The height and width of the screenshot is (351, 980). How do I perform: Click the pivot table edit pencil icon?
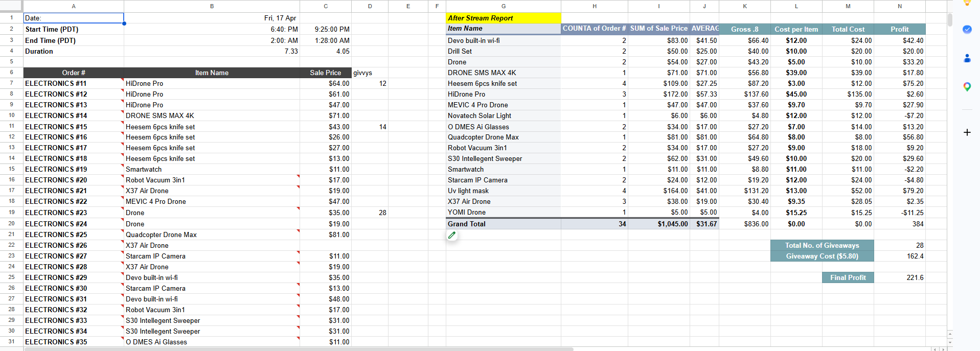pos(452,235)
